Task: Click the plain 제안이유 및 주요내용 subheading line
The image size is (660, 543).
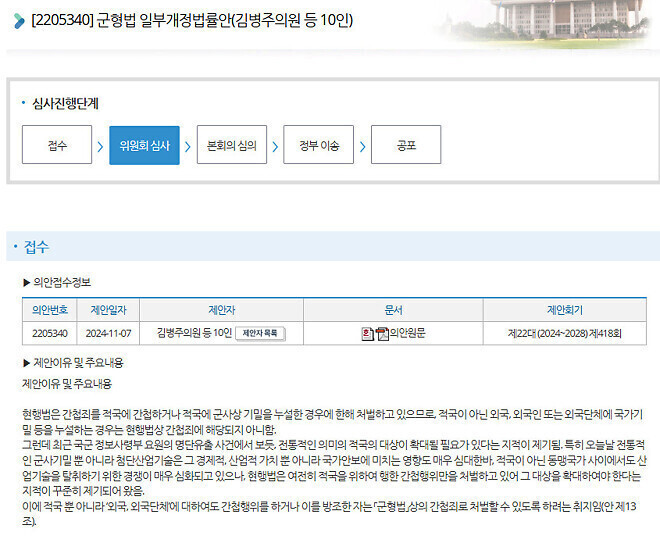Action: click(67, 384)
